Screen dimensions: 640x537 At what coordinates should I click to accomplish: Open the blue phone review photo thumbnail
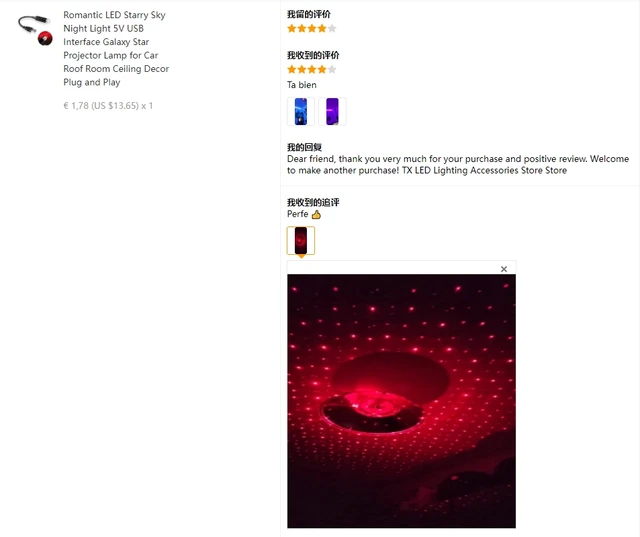coord(301,111)
